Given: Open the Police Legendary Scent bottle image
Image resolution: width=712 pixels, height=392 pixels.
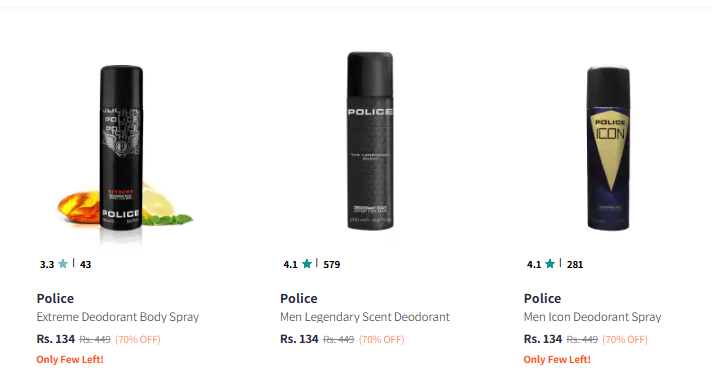Looking at the screenshot, I should click(x=370, y=140).
